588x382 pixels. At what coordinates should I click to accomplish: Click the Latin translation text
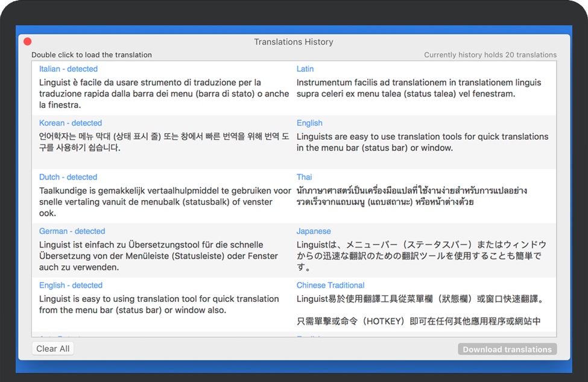click(x=419, y=89)
